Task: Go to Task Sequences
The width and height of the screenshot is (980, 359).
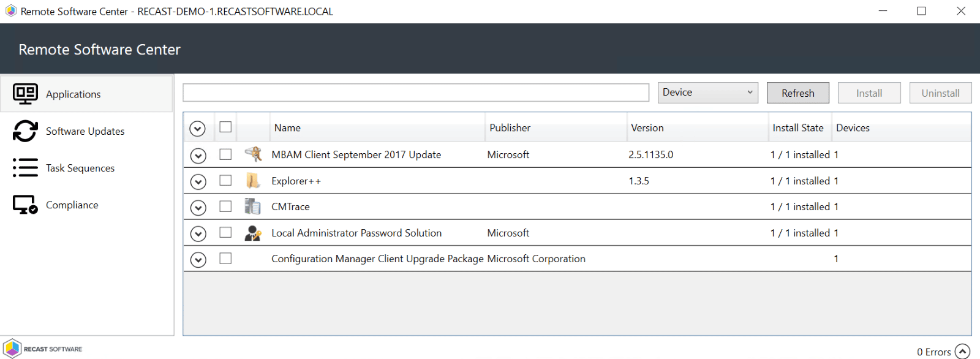Action: point(86,168)
